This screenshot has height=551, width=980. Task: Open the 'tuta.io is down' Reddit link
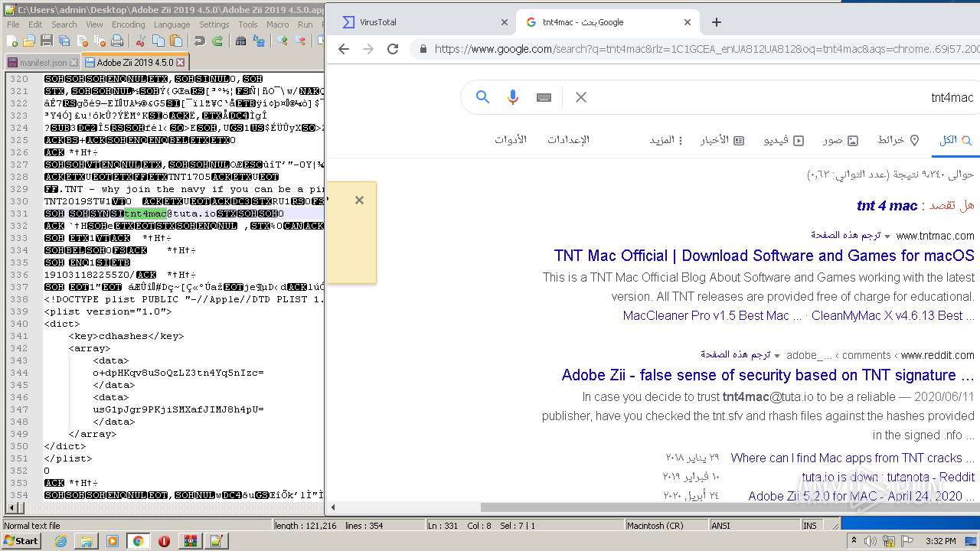tap(888, 477)
